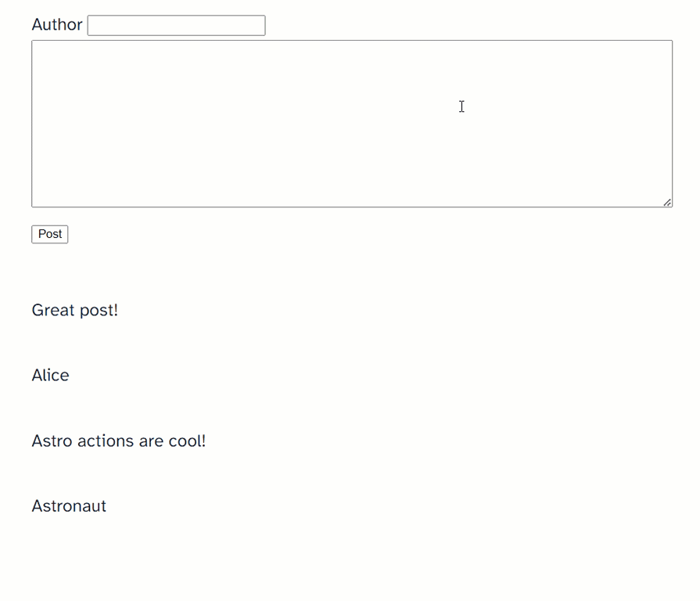The image size is (700, 601).
Task: Click the Post button
Action: (49, 234)
